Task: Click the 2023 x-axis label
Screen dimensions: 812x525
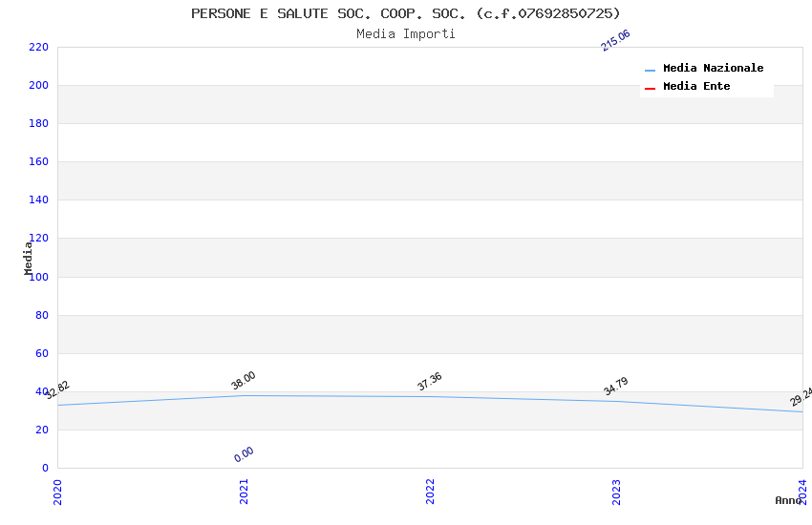Action: pyautogui.click(x=616, y=492)
